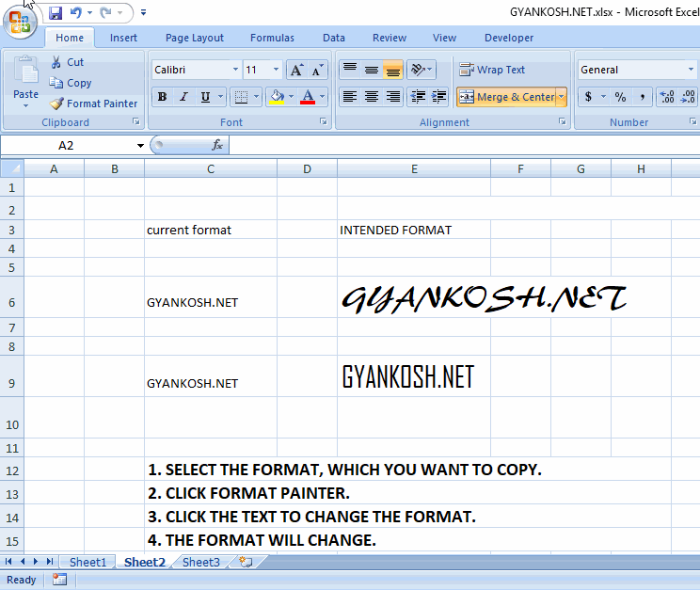Redo button in Quick Access Toolbar
This screenshot has width=700, height=590.
(x=105, y=13)
